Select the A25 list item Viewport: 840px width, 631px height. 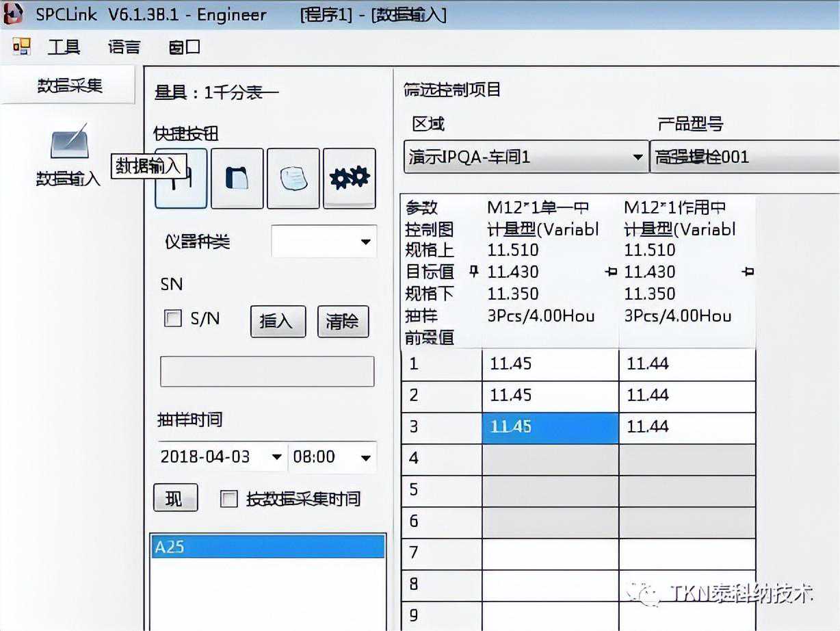pyautogui.click(x=267, y=547)
